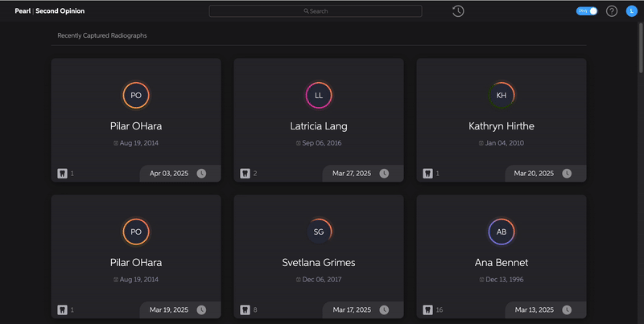Open the Latricia Lang patient name link
The image size is (644, 324).
click(x=319, y=126)
